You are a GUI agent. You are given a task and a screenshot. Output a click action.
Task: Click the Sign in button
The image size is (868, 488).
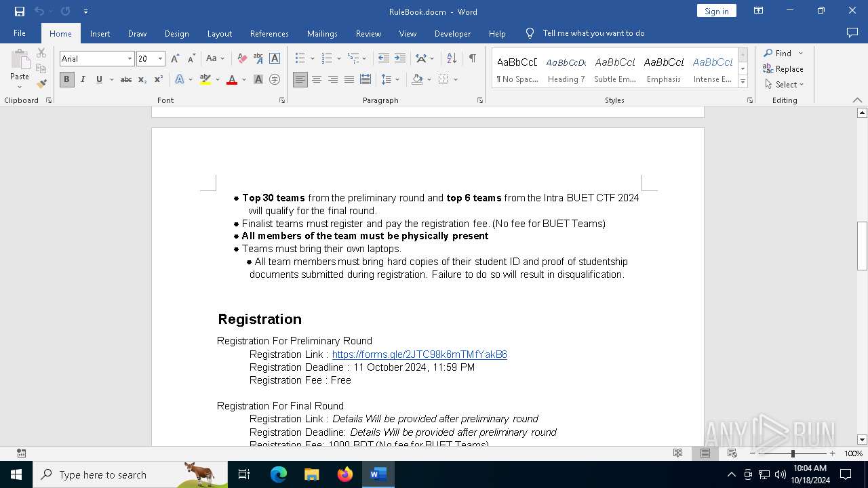716,11
